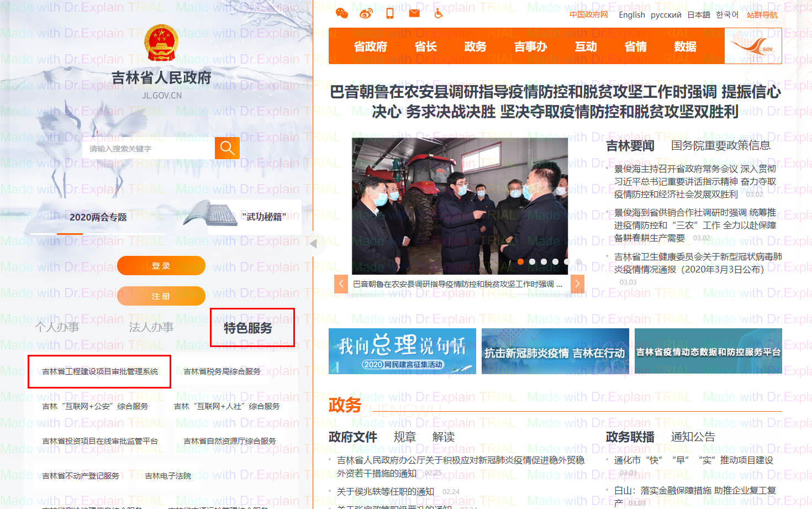Switch to 规章 tab
Screen dimensions: 812x509
point(405,437)
